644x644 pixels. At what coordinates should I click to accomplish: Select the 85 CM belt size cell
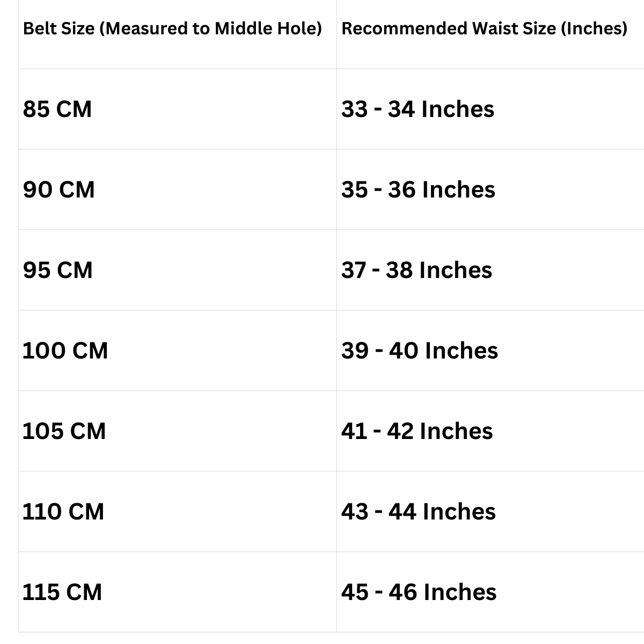(57, 109)
